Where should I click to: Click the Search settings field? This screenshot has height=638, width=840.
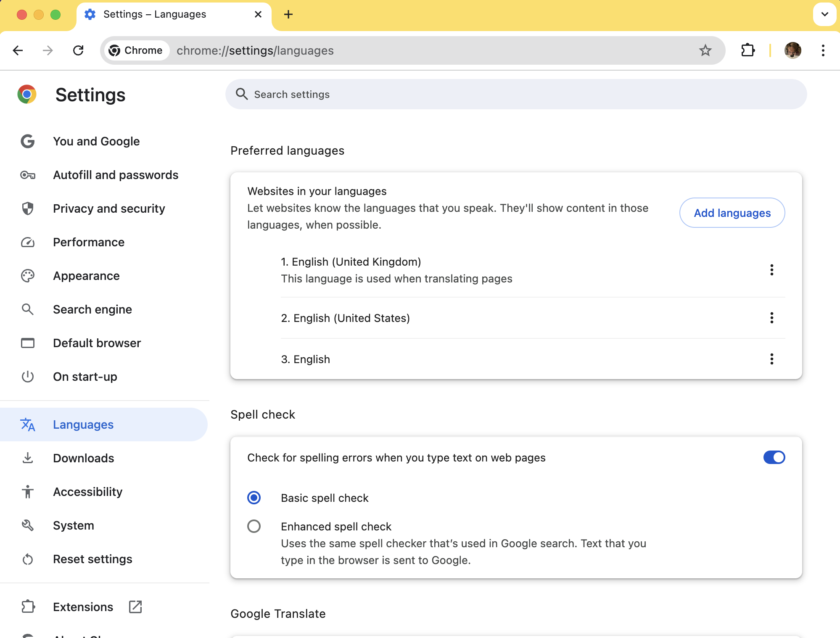coord(515,94)
